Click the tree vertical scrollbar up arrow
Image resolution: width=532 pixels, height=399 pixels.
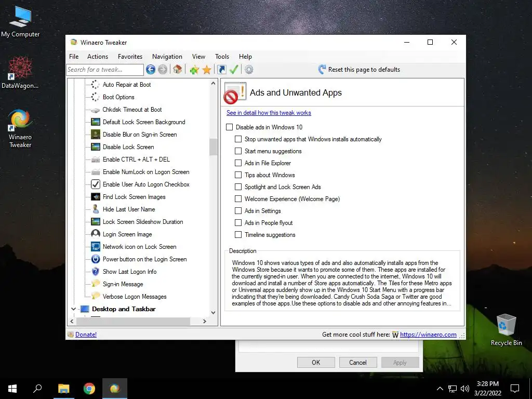click(213, 83)
